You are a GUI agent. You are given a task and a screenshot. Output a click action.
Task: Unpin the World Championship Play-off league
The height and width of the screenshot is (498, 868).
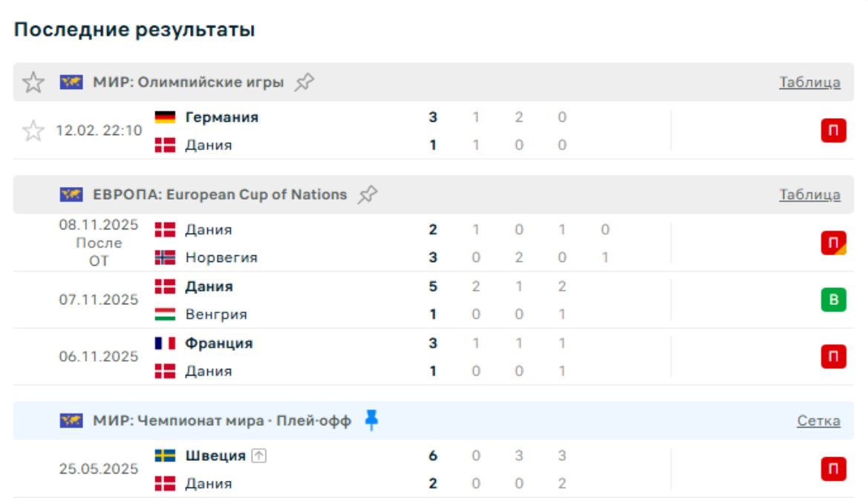[371, 421]
